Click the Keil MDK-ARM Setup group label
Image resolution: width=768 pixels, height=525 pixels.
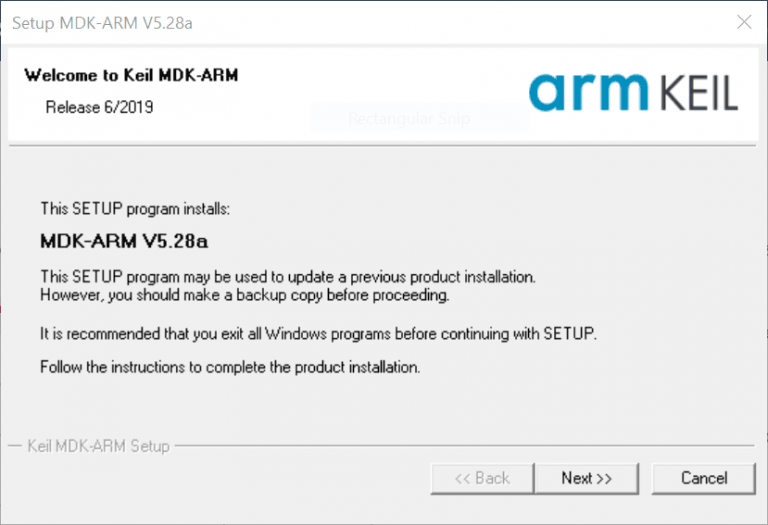(x=98, y=445)
